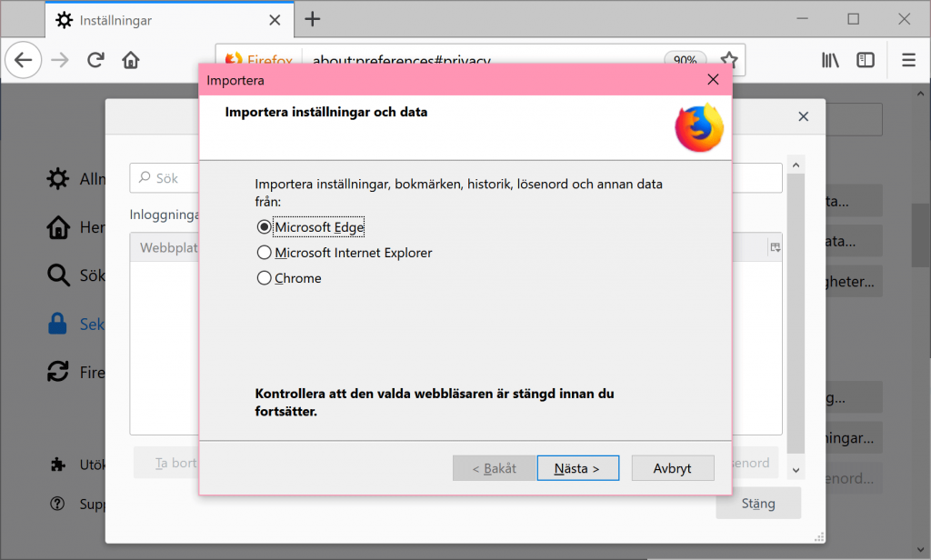Open the column picker in logins table
Screen dimensions: 931x560
coord(775,247)
